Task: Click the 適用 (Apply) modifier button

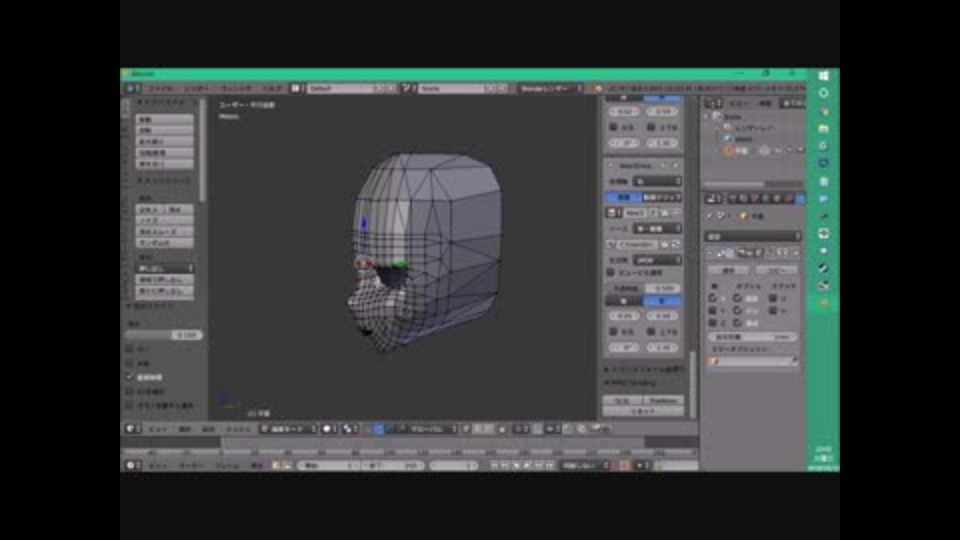Action: 728,270
